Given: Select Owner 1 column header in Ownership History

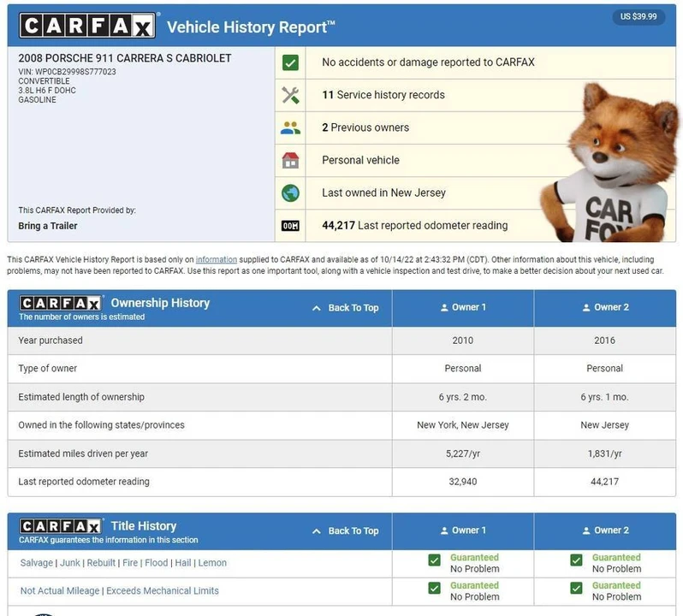Looking at the screenshot, I should coord(462,308).
